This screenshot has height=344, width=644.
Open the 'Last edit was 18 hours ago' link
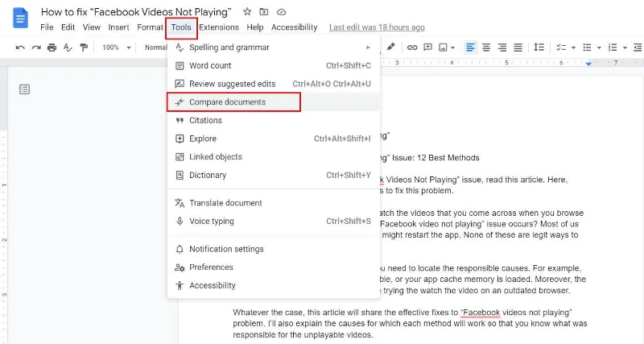coord(377,27)
